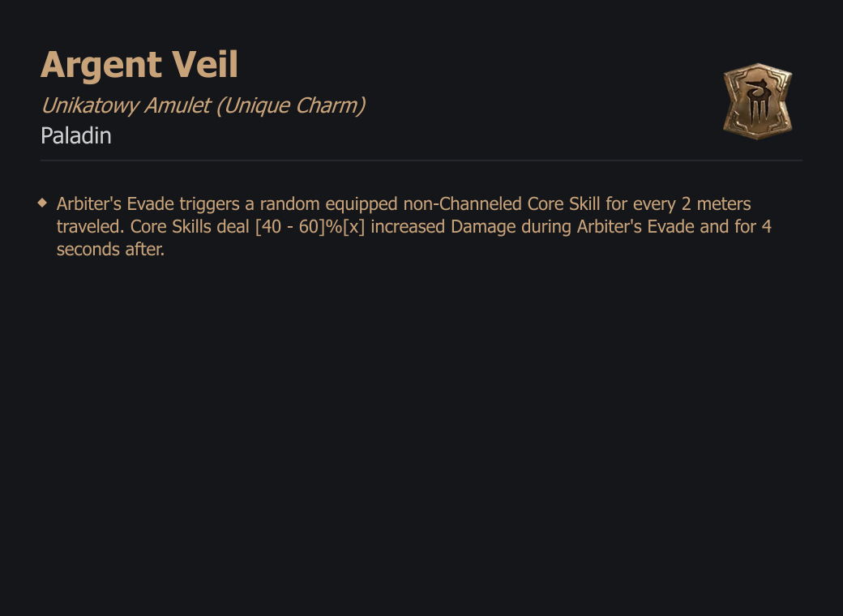Select the non-Channeled Core Skill phrase
Screen dimensions: 843x616
coord(502,203)
